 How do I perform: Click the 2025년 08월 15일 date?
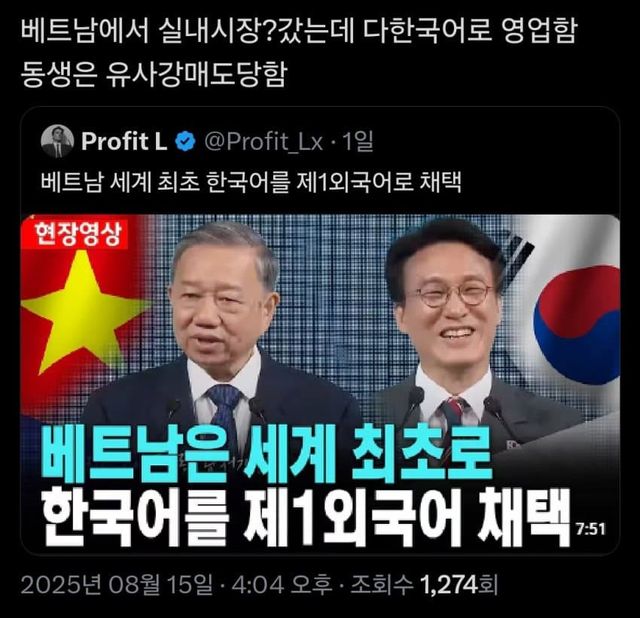pos(117,585)
